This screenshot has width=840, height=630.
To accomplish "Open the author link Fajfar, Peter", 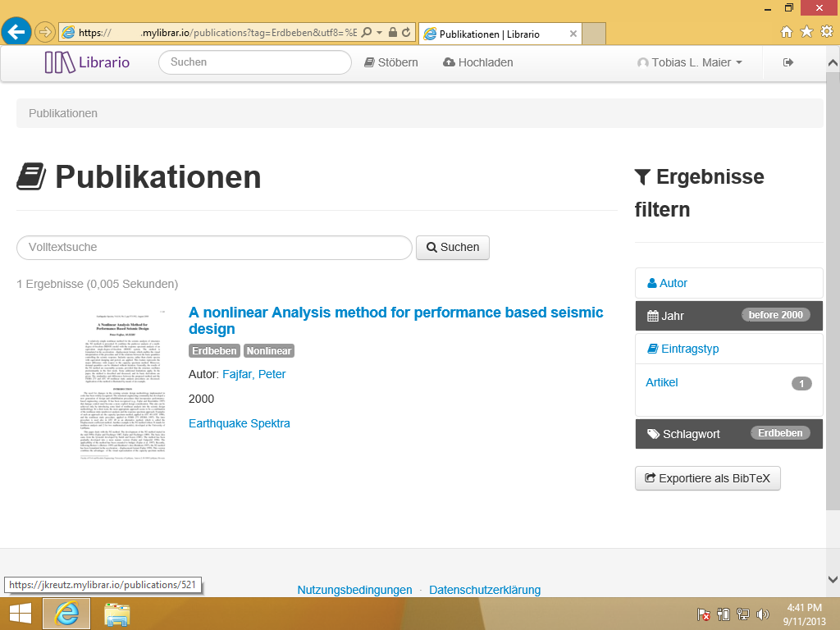I will (x=253, y=374).
